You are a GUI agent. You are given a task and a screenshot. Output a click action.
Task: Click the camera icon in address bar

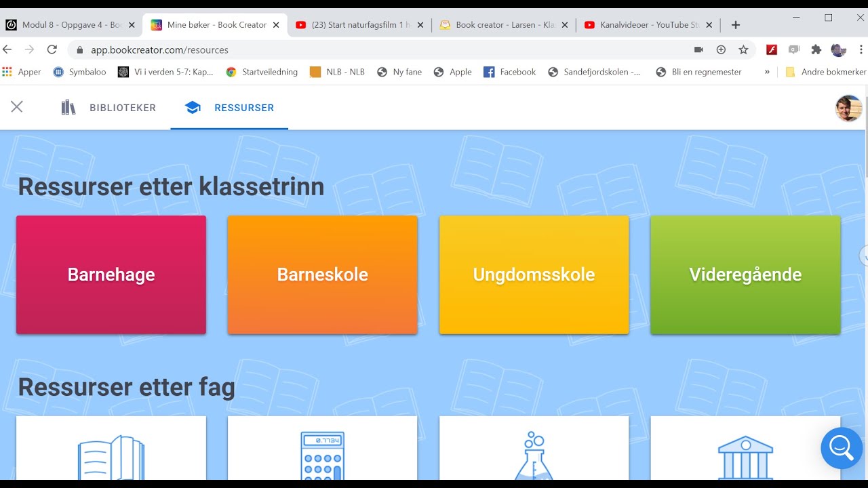pos(698,49)
